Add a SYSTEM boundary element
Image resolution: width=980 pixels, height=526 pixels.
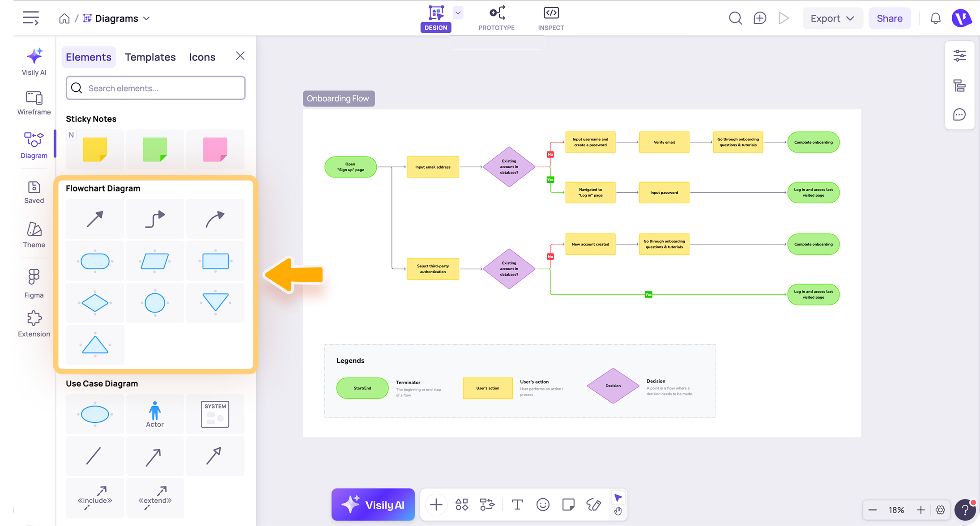pyautogui.click(x=215, y=414)
